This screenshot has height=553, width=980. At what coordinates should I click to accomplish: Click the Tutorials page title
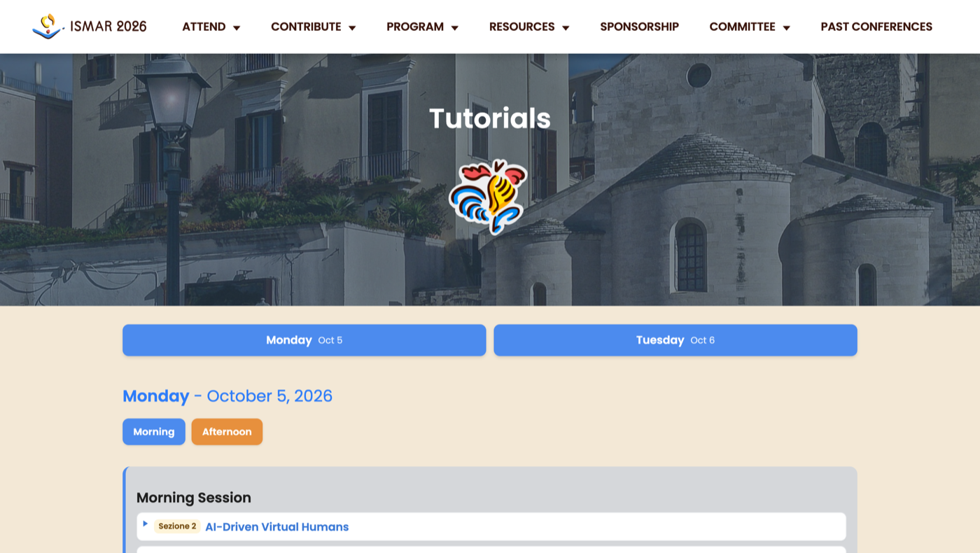pyautogui.click(x=490, y=118)
